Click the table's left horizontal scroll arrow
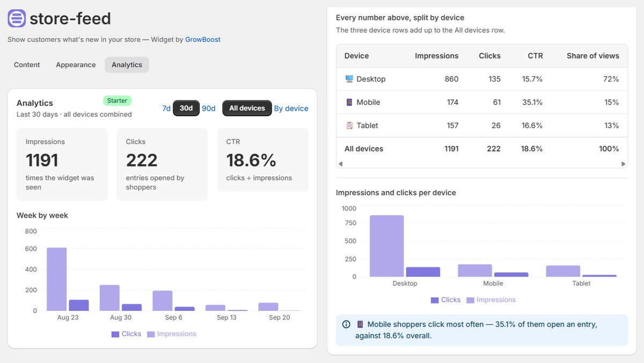Screen dimensions: 644x363 click(x=340, y=164)
